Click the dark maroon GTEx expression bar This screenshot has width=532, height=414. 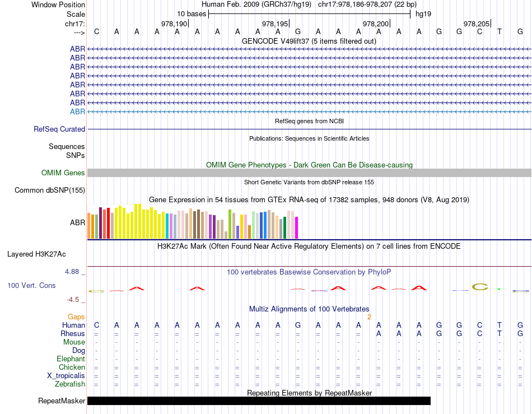101,224
